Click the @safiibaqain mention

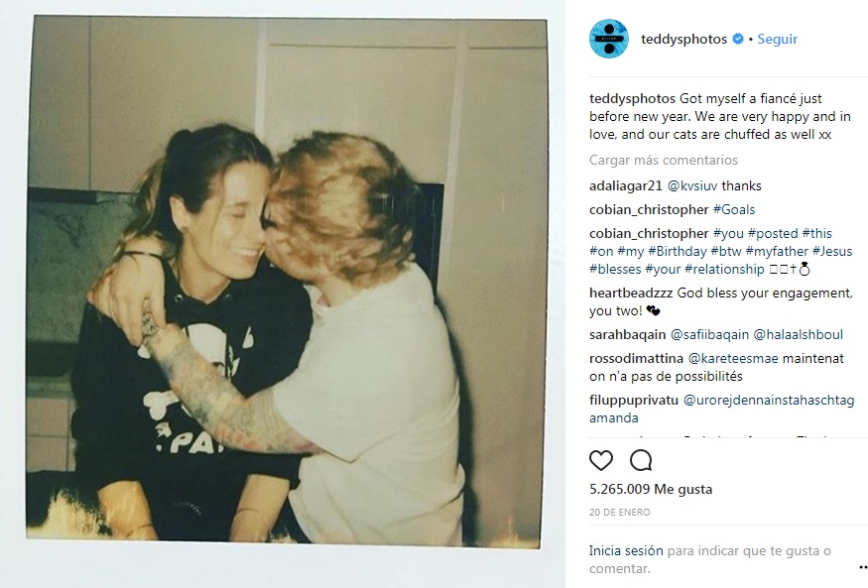point(709,335)
